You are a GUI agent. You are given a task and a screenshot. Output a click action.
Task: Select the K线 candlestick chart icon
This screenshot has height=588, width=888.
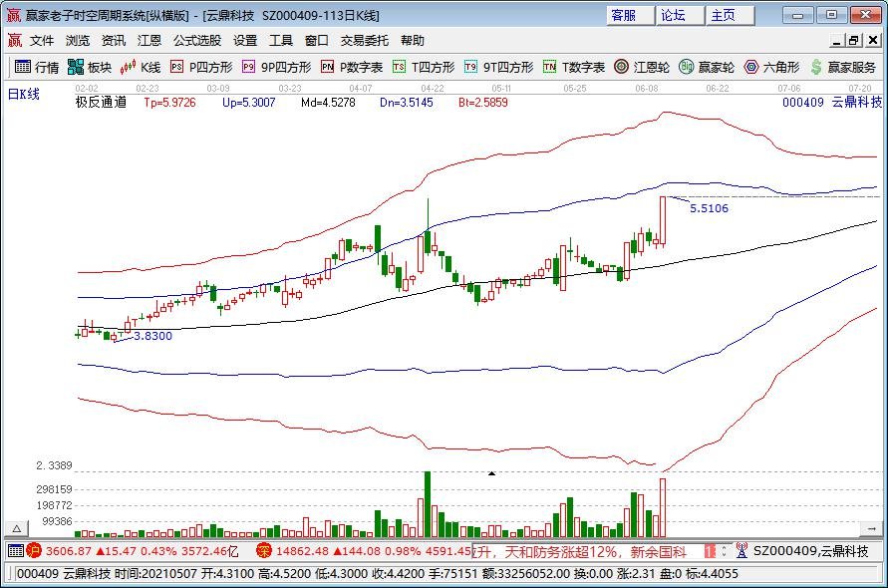coord(140,68)
